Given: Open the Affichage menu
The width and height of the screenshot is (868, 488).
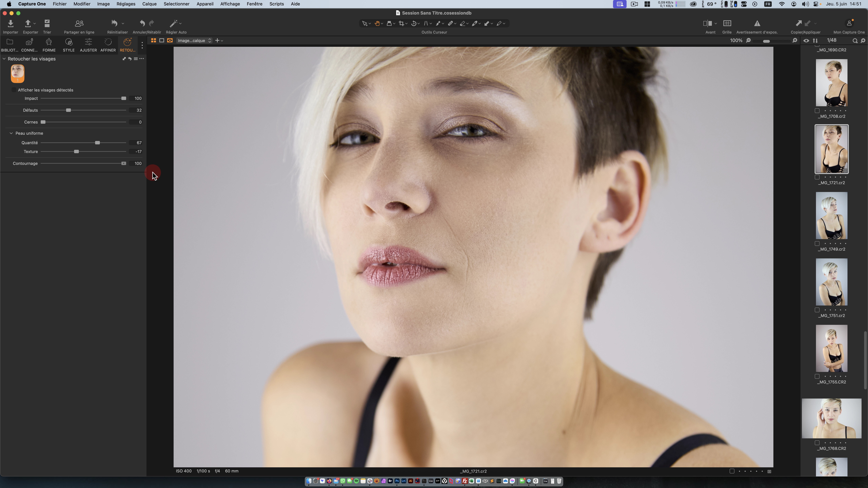Looking at the screenshot, I should tap(230, 4).
